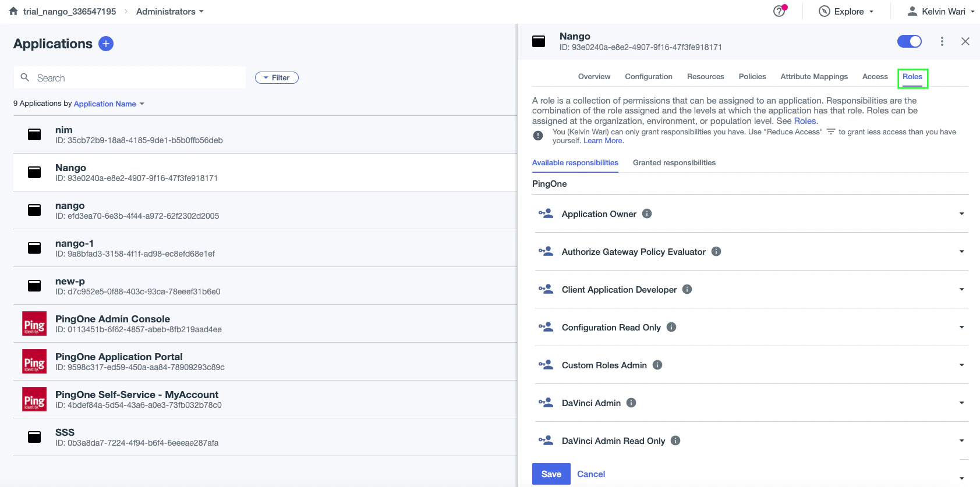This screenshot has height=487, width=980.
Task: Show info for DaVinci Admin Read Only
Action: coord(675,440)
